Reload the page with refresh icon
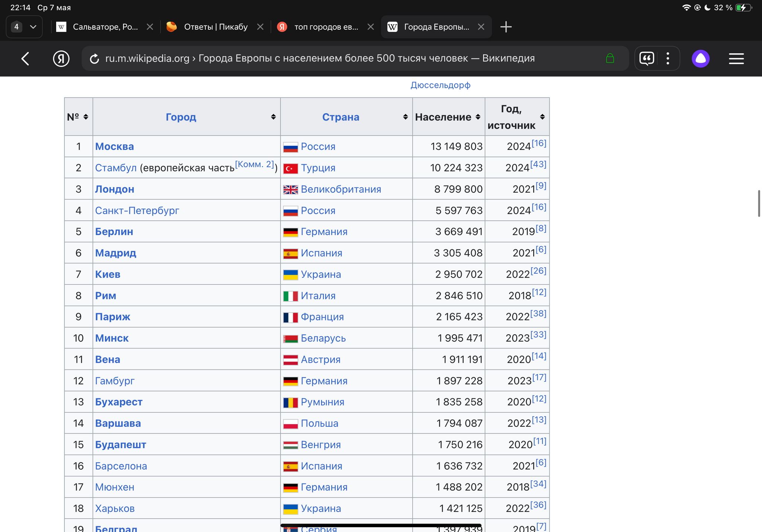762x532 pixels. (95, 59)
